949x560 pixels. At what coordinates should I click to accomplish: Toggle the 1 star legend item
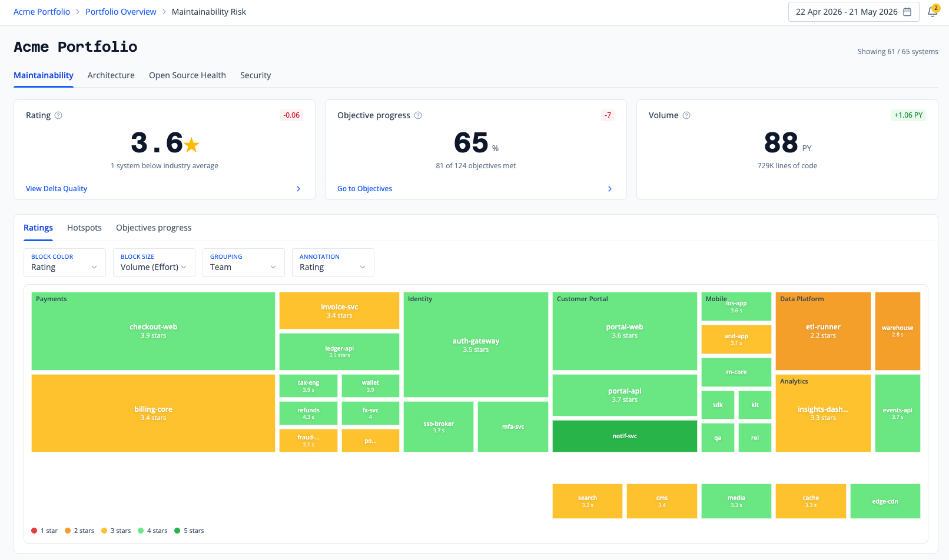(x=45, y=531)
